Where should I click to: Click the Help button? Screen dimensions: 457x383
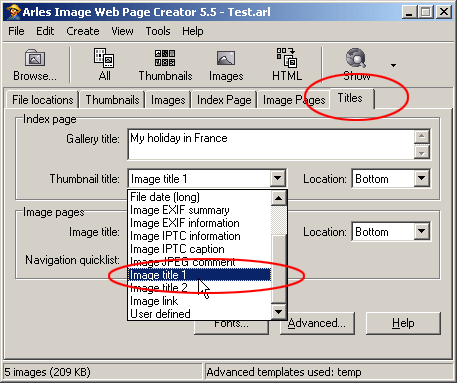(403, 323)
